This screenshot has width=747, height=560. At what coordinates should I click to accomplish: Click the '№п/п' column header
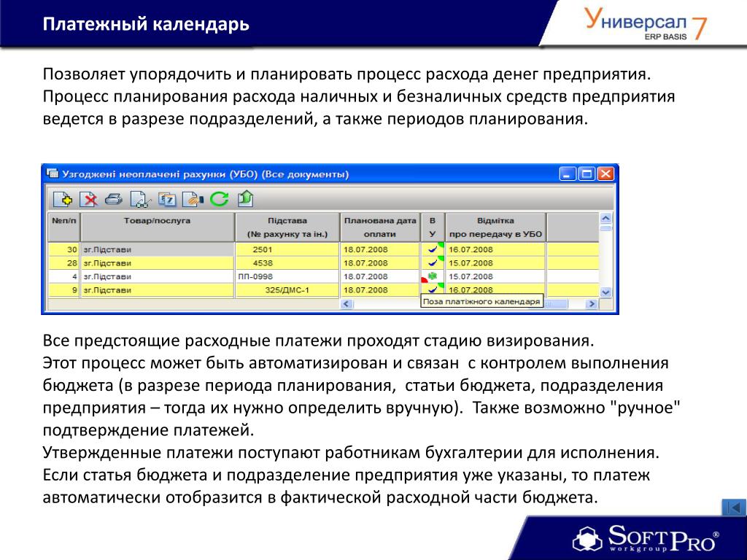[64, 227]
